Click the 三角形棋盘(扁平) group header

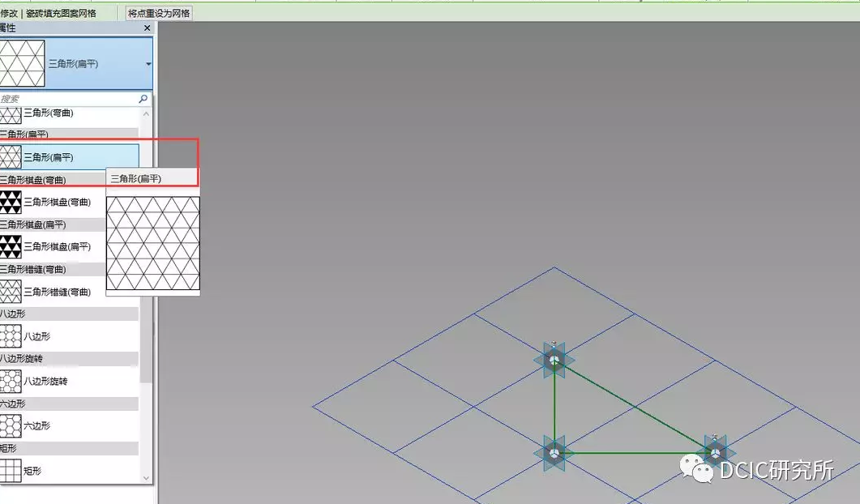53,224
